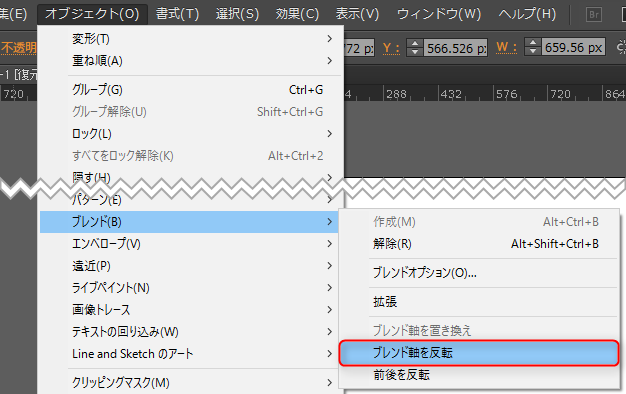The height and width of the screenshot is (394, 626).
Task: Choose 前後を反転
Action: pyautogui.click(x=479, y=375)
